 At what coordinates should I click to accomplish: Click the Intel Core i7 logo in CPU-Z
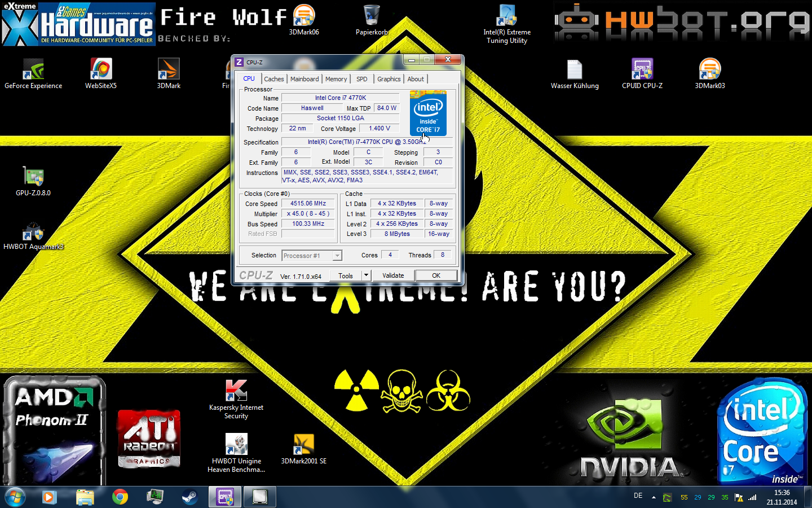click(x=428, y=113)
